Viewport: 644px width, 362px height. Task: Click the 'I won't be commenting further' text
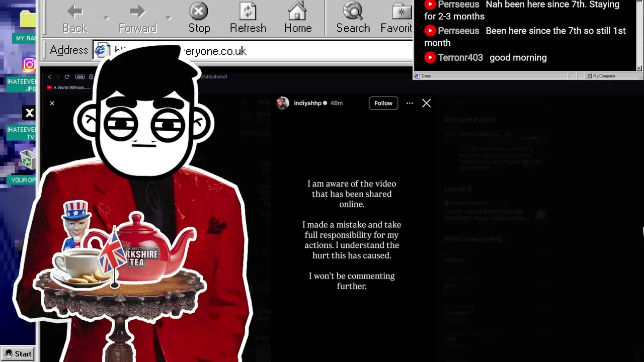click(x=352, y=281)
